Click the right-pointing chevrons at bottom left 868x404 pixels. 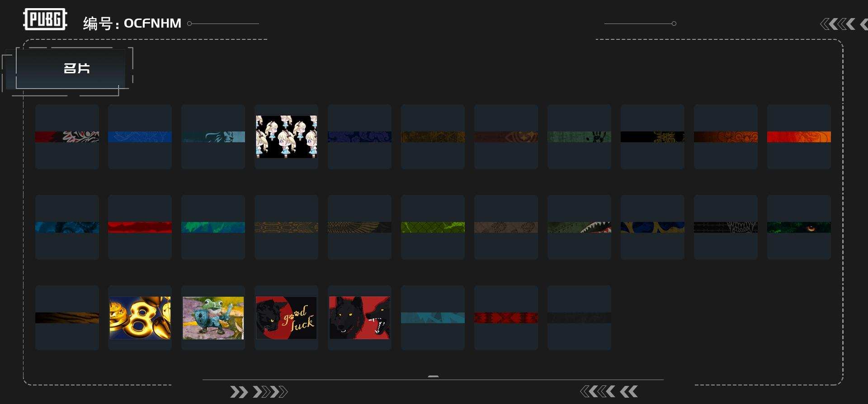pyautogui.click(x=259, y=392)
